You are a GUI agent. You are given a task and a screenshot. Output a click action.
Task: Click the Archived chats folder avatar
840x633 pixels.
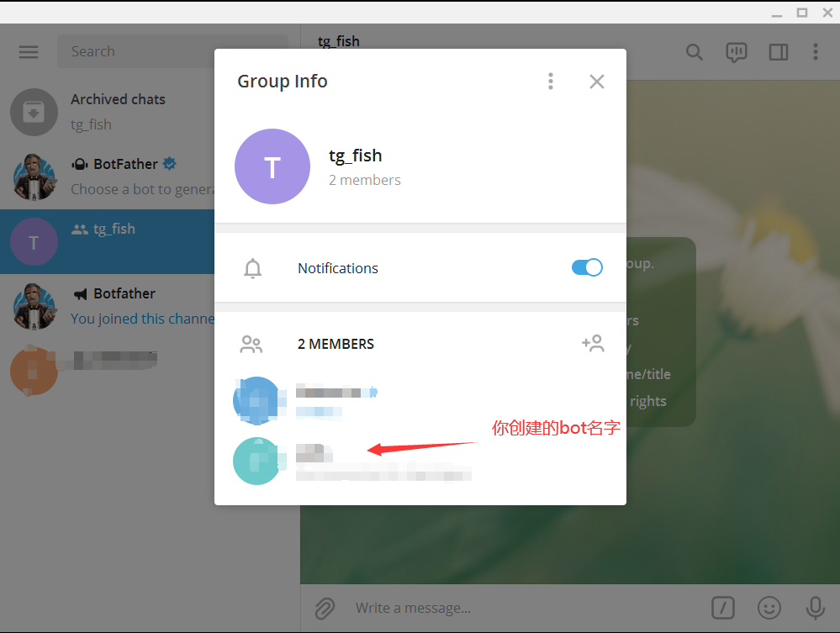point(34,112)
